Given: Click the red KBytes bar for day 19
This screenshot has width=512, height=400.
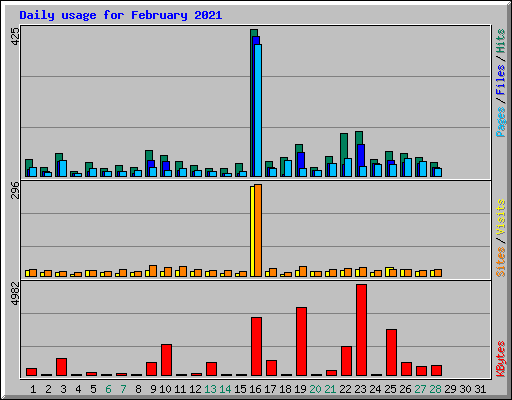Looking at the screenshot, I should coord(301,342).
